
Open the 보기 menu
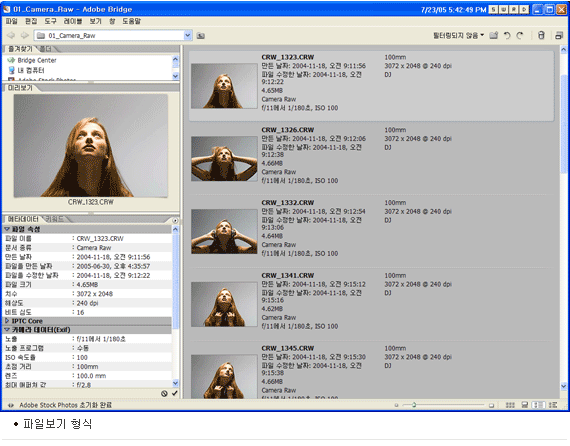[x=95, y=21]
